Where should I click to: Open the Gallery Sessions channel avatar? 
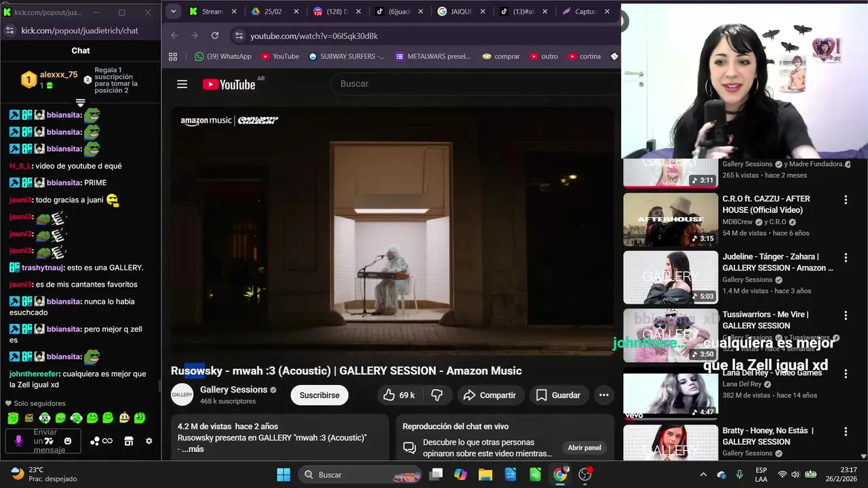[x=182, y=394]
